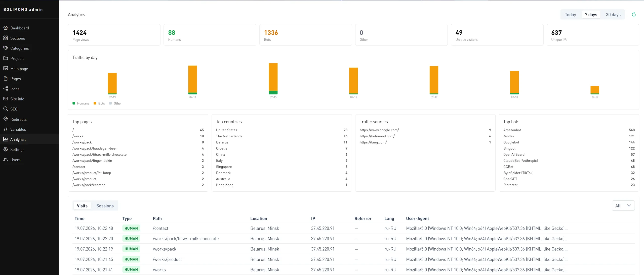Select the 30 days time range
This screenshot has width=644, height=275.
coord(613,15)
